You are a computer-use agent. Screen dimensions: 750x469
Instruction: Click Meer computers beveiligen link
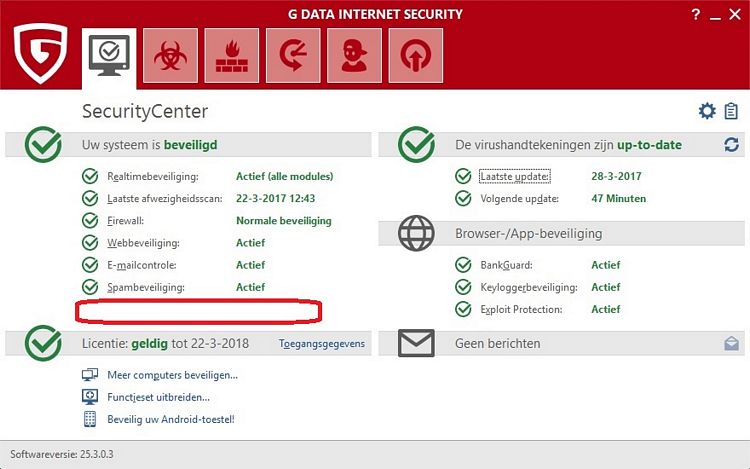click(172, 375)
